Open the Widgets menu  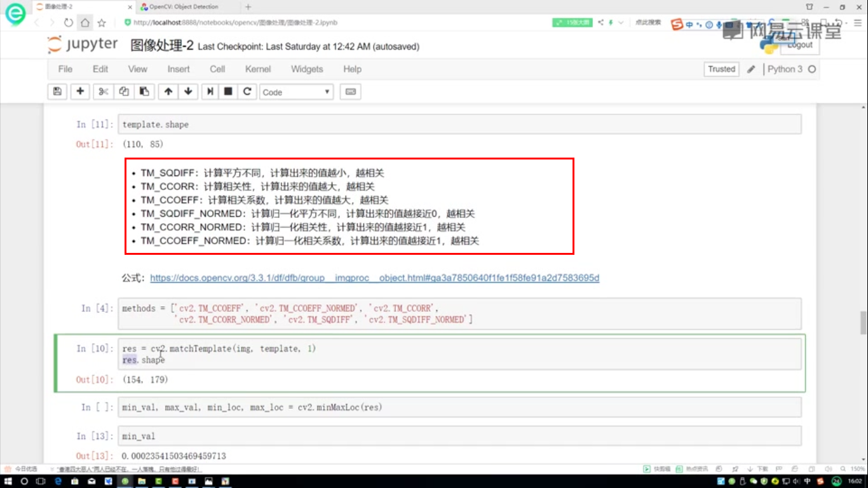[307, 69]
